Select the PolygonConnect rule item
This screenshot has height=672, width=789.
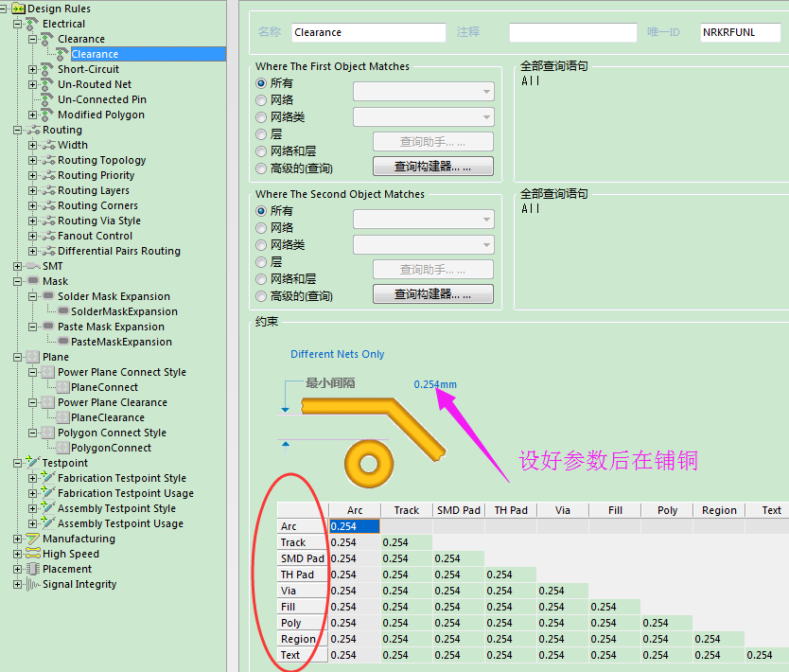[111, 448]
